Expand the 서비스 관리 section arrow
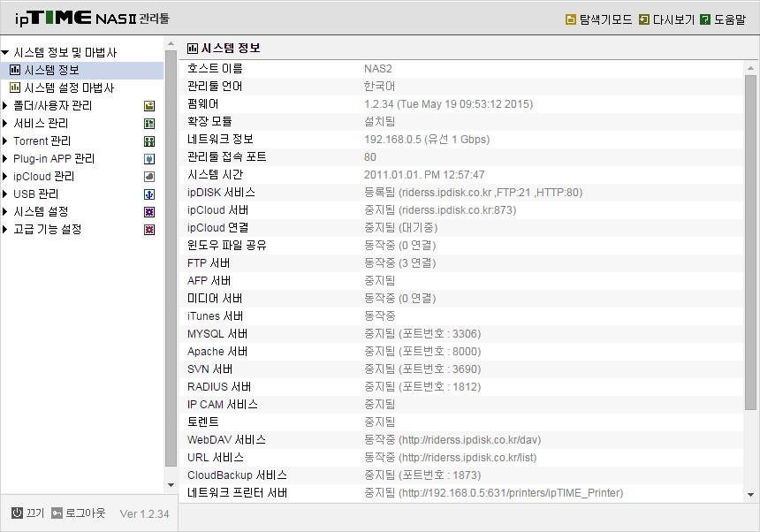The image size is (760, 532). (4, 123)
